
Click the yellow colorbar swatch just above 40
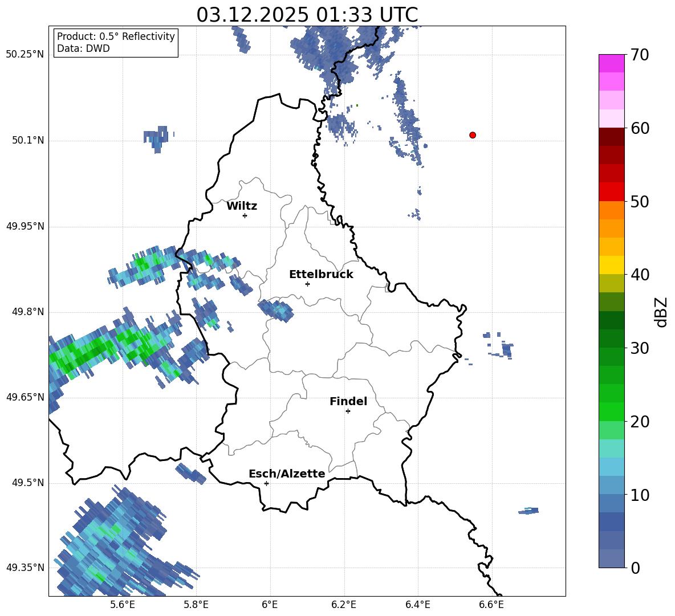point(611,265)
